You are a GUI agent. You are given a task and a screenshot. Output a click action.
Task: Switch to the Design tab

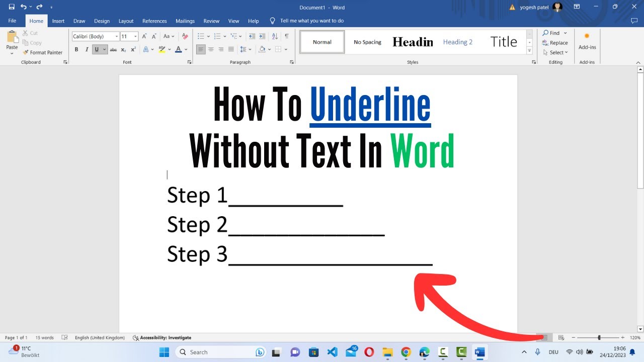(x=102, y=21)
